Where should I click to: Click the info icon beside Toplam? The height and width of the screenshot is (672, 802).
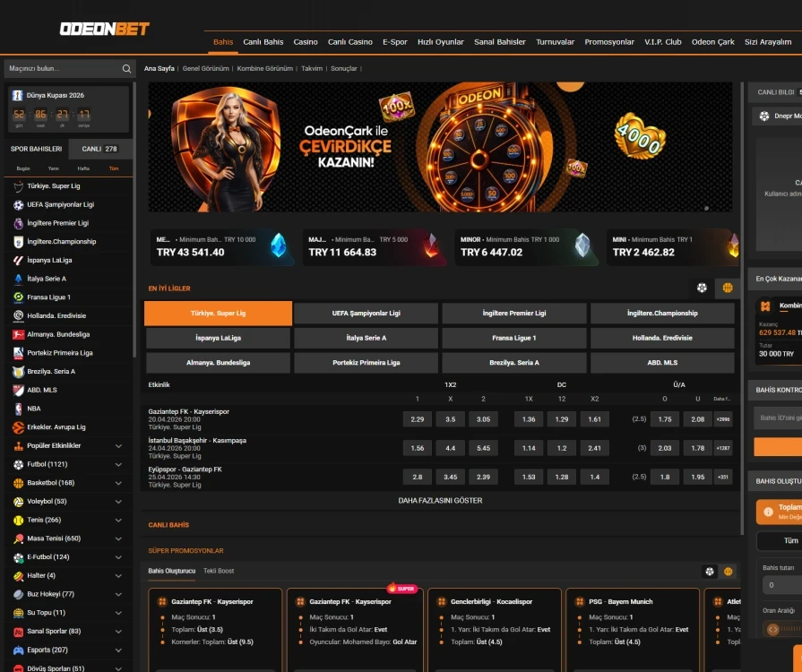coord(768,512)
